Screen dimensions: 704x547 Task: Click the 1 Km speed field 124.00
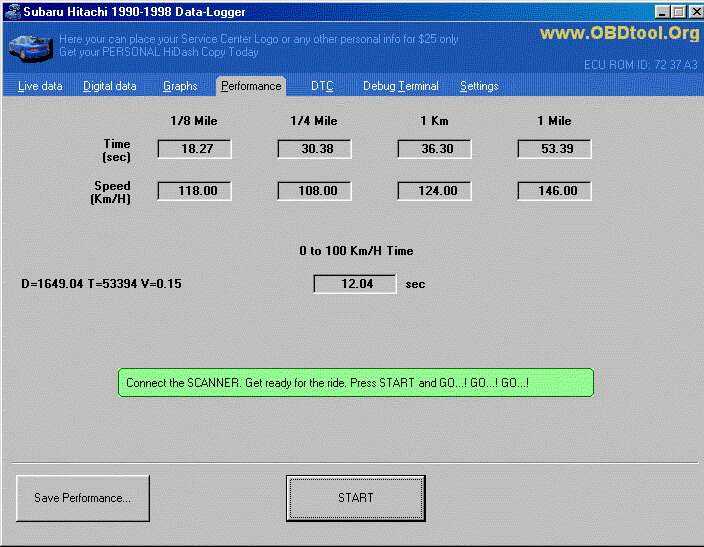point(434,191)
